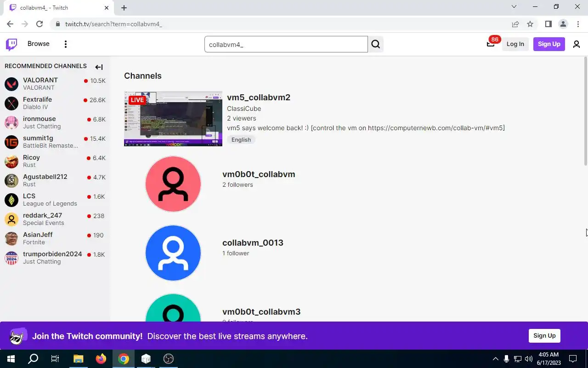Open Windows taskbar search
The height and width of the screenshot is (368, 588).
pos(33,359)
